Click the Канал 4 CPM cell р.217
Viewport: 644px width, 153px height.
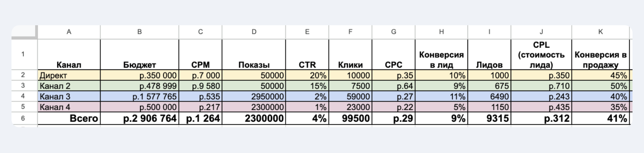coord(200,107)
